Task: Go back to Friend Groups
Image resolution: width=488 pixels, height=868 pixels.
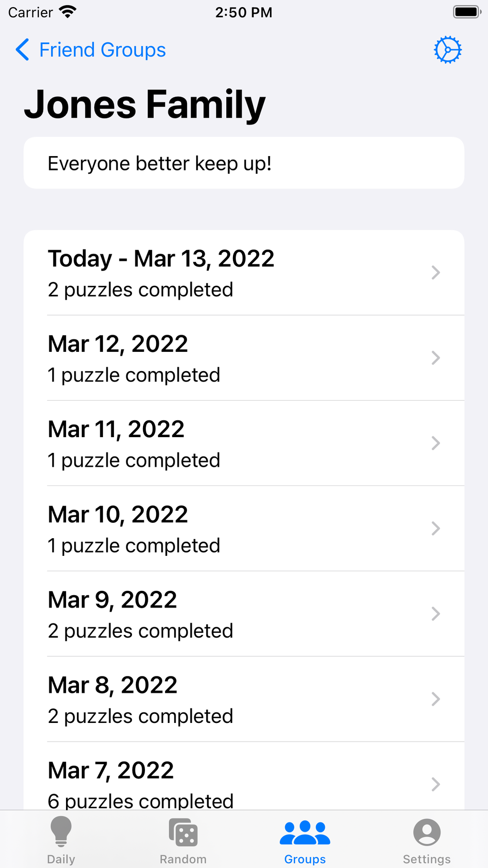Action: click(102, 50)
